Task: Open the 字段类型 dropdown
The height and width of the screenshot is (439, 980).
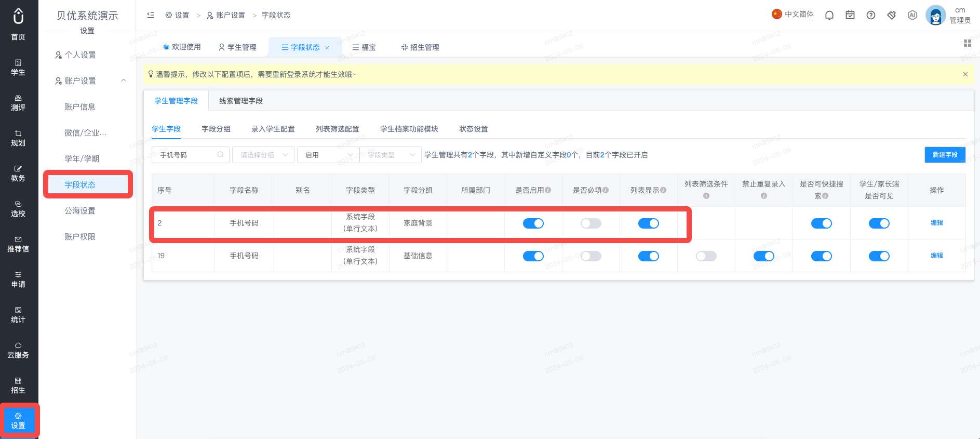Action: [x=390, y=155]
